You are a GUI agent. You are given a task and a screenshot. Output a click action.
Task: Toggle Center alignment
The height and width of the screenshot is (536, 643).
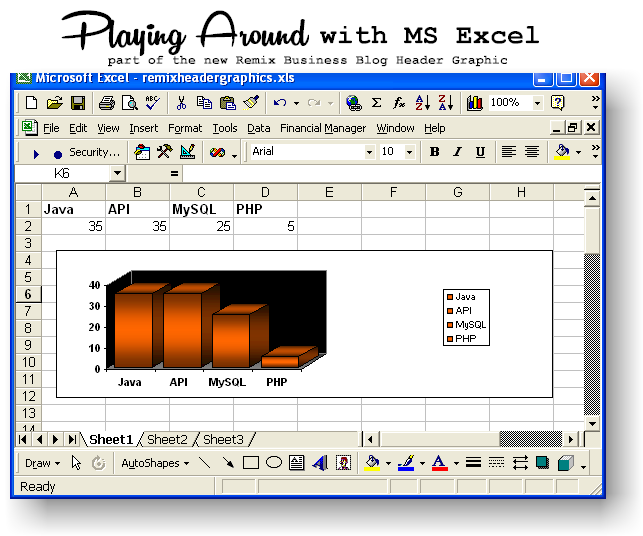click(532, 152)
